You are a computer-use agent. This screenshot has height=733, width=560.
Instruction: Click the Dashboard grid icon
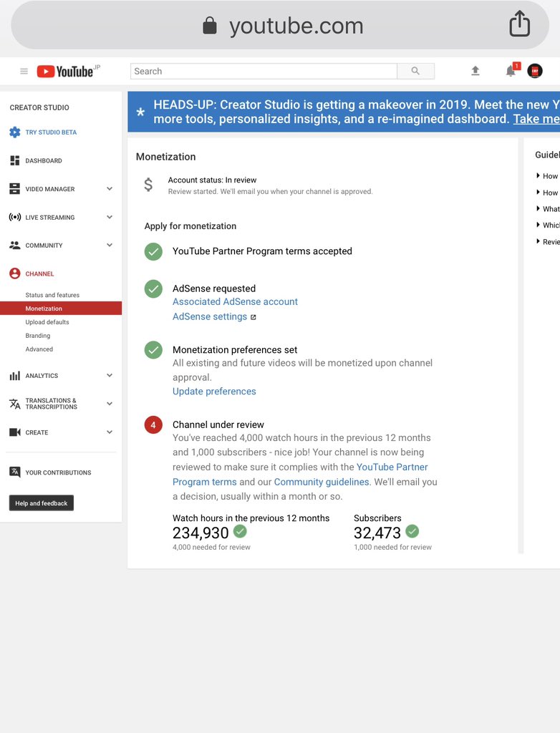click(15, 160)
